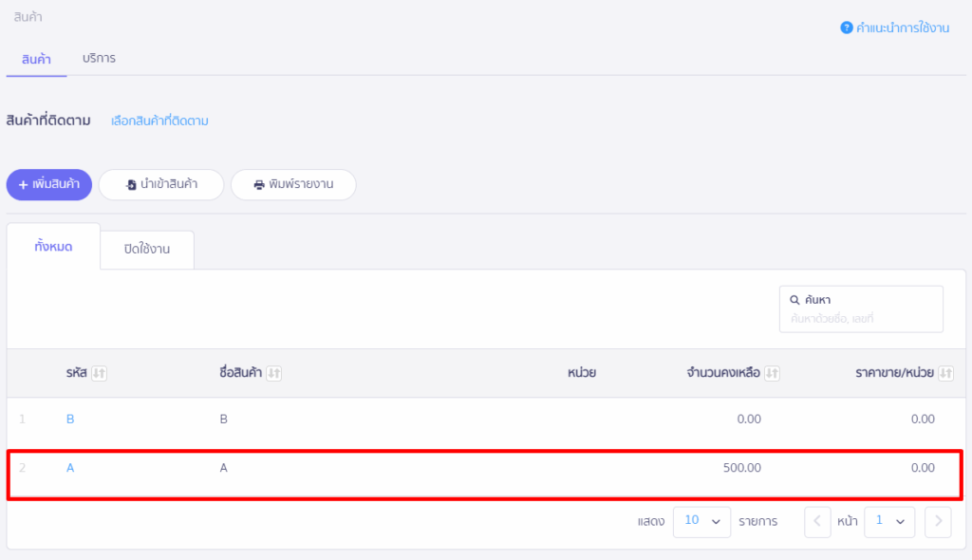
Task: Switch to the บริการ tab
Action: (x=99, y=58)
